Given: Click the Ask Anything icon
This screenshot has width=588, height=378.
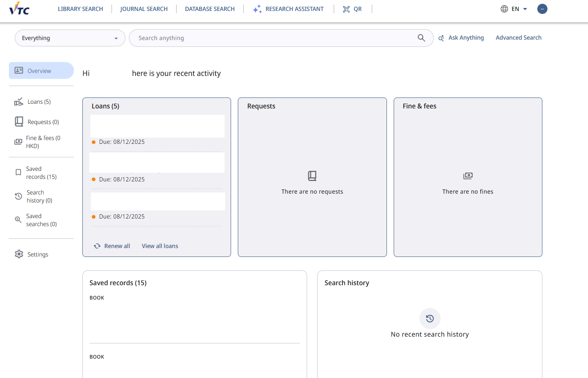Looking at the screenshot, I should pyautogui.click(x=441, y=38).
